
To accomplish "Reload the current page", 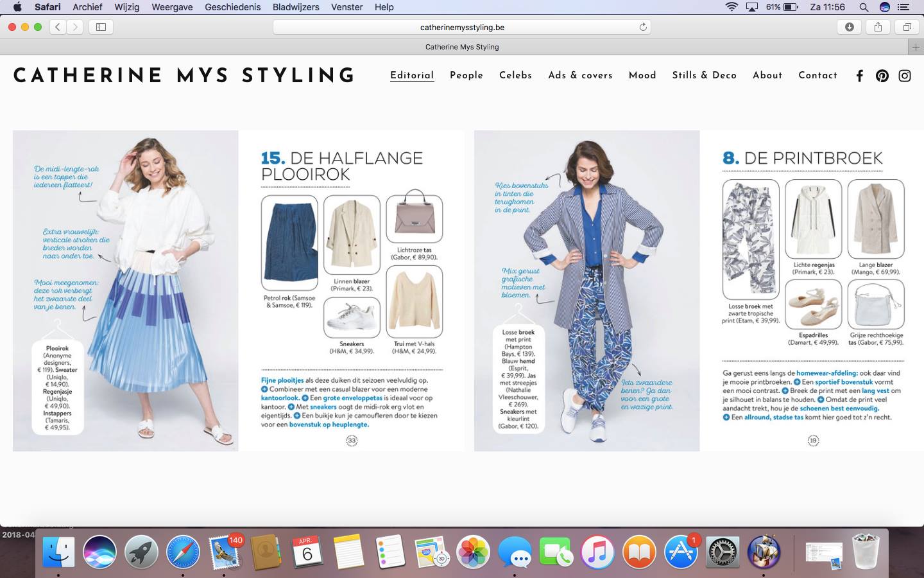I will 643,27.
